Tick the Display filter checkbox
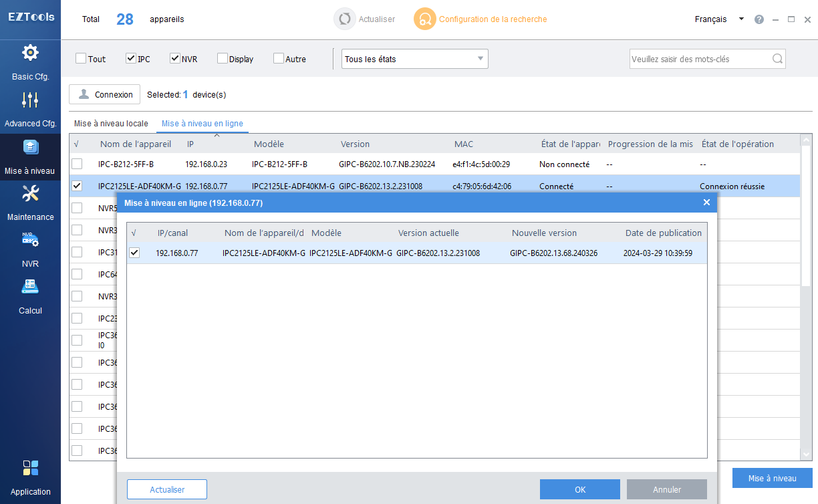This screenshot has height=504, width=818. point(223,59)
